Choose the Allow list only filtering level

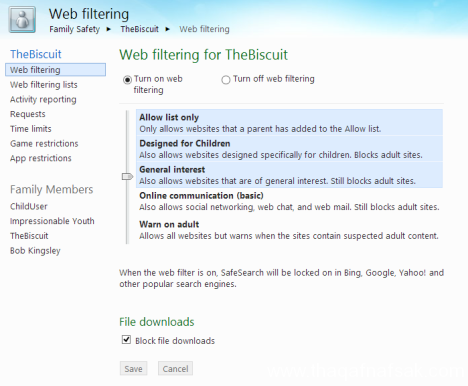[289, 123]
